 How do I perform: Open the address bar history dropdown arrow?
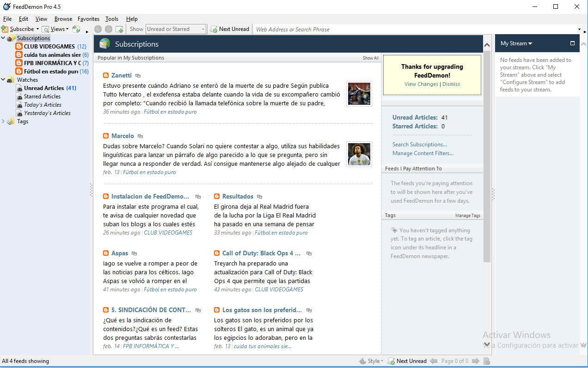[x=579, y=30]
